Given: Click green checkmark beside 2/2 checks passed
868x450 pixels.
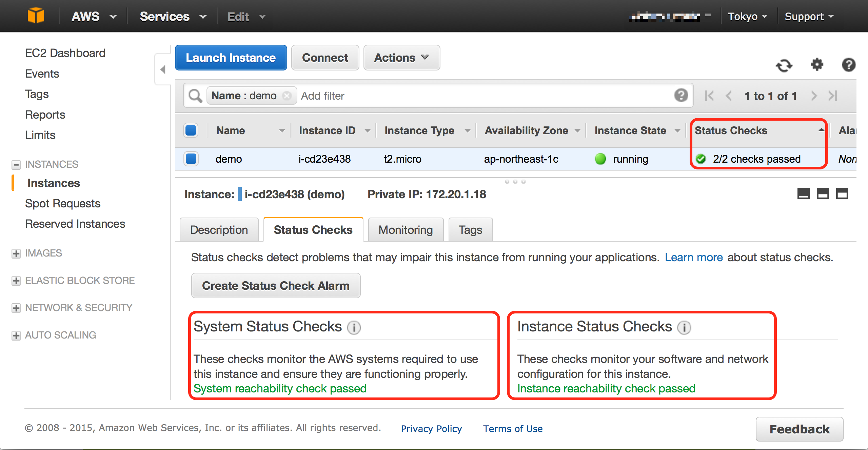Looking at the screenshot, I should (701, 159).
